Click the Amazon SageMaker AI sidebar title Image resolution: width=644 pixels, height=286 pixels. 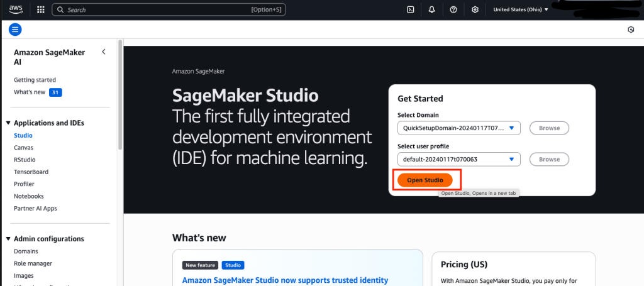(49, 57)
